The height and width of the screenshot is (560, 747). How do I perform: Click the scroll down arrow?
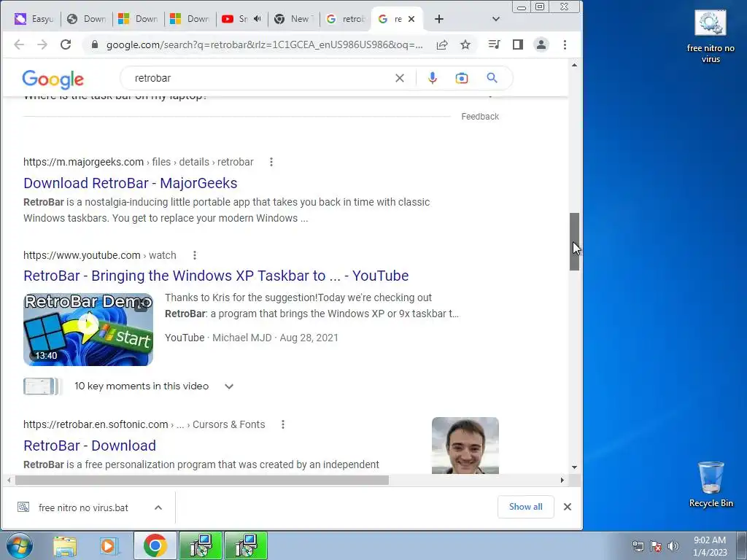click(x=575, y=467)
